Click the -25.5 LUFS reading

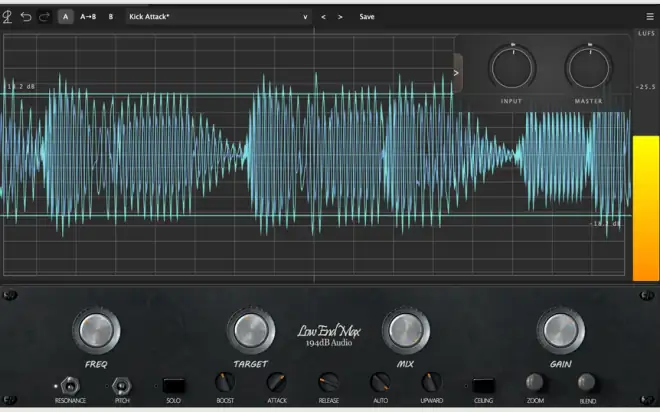[x=646, y=87]
